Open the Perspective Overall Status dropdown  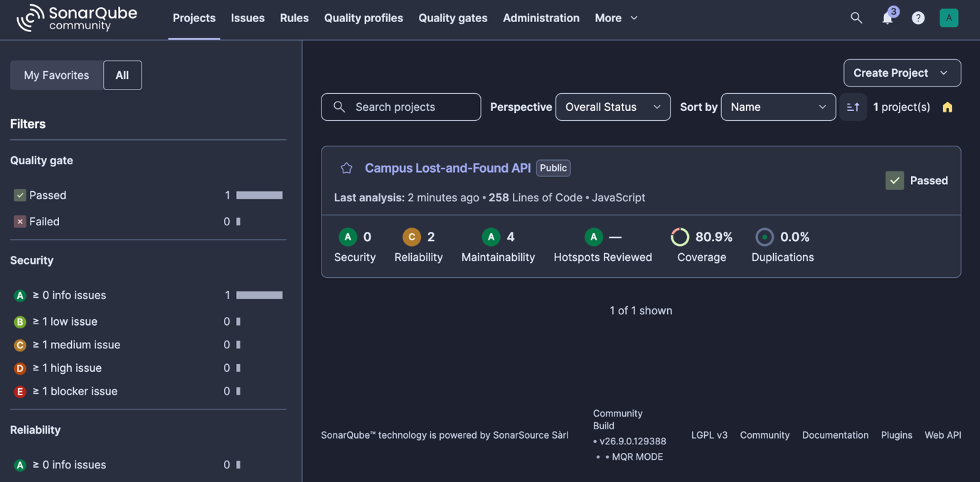[x=612, y=107]
